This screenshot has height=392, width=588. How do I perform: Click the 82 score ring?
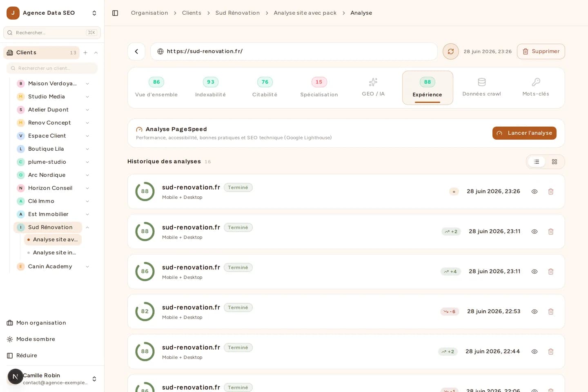coord(145,312)
